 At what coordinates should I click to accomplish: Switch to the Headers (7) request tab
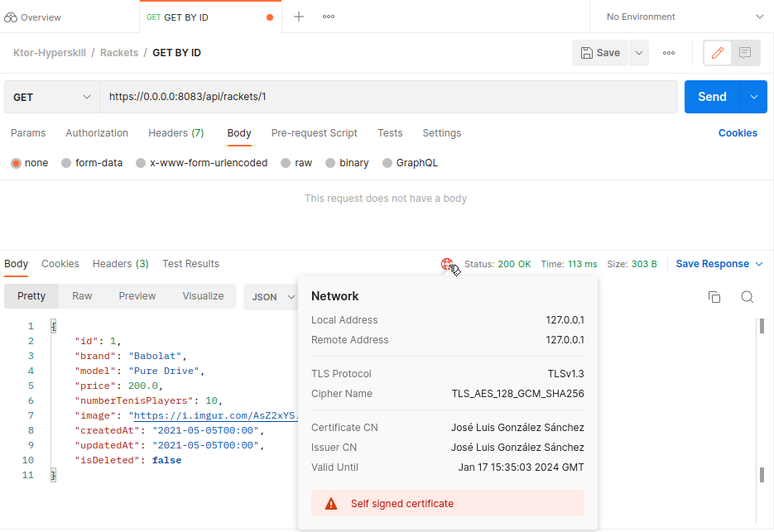175,133
